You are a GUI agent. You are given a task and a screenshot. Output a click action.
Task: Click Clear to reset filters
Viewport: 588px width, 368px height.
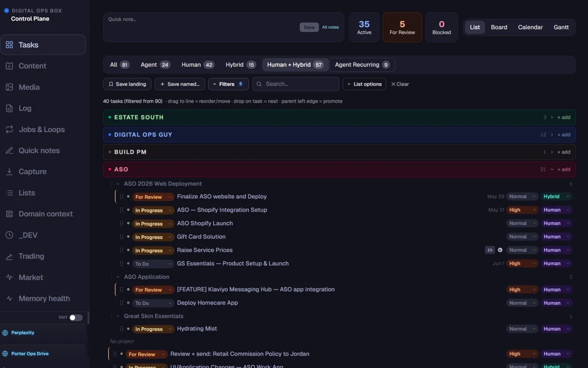(400, 84)
